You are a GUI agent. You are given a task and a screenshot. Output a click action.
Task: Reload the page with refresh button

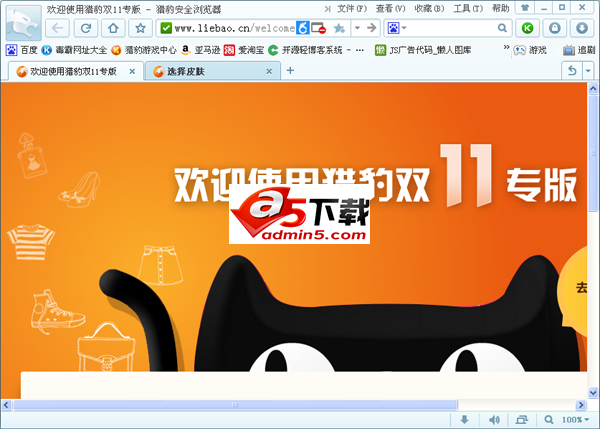click(86, 28)
